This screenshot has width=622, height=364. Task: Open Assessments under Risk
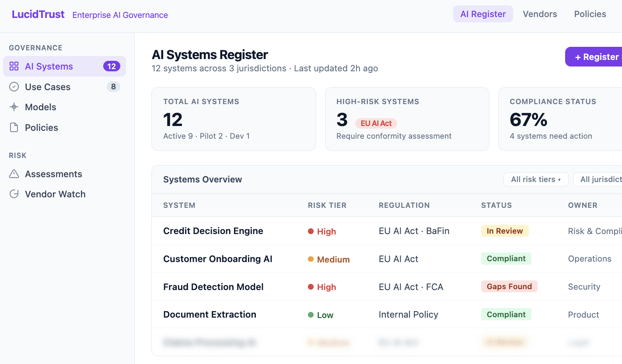point(64,174)
